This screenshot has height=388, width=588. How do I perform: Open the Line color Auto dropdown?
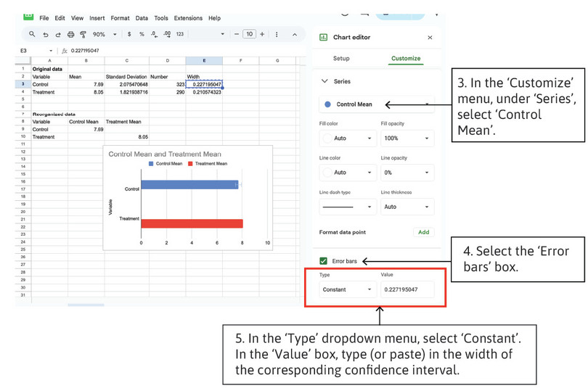point(348,173)
